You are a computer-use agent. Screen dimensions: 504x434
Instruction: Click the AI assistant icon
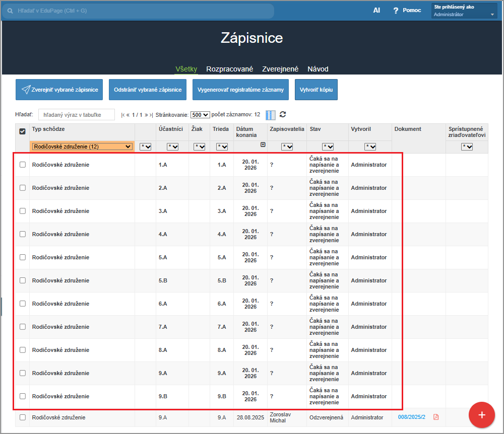point(376,10)
